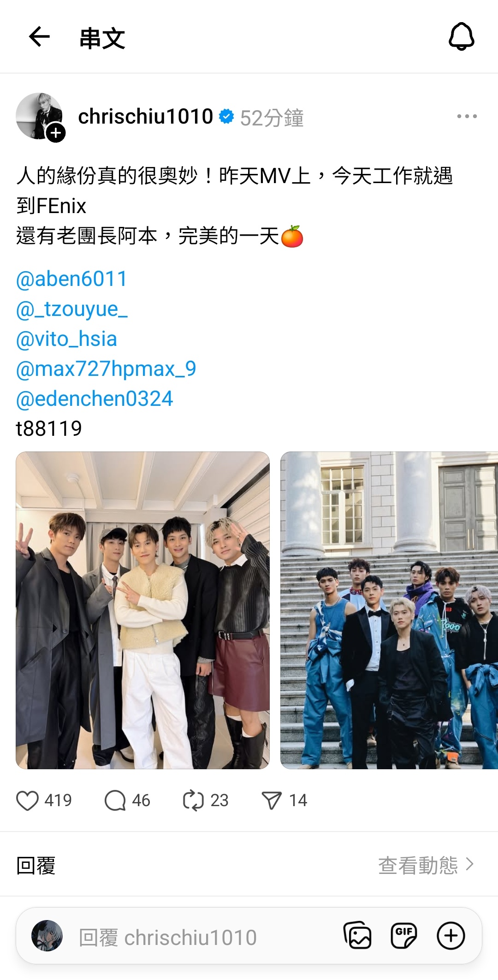Image resolution: width=498 pixels, height=980 pixels.
Task: Open chrischiu1010 username profile
Action: click(146, 117)
